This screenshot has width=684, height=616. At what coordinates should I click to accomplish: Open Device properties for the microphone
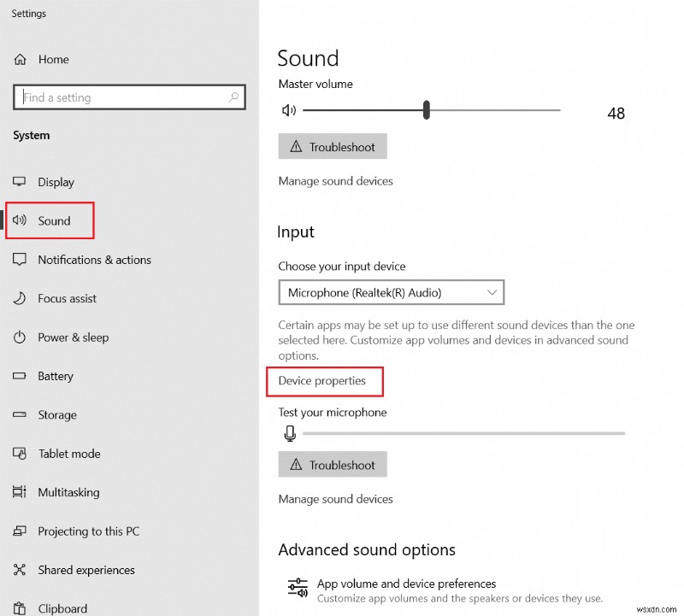[x=324, y=381]
